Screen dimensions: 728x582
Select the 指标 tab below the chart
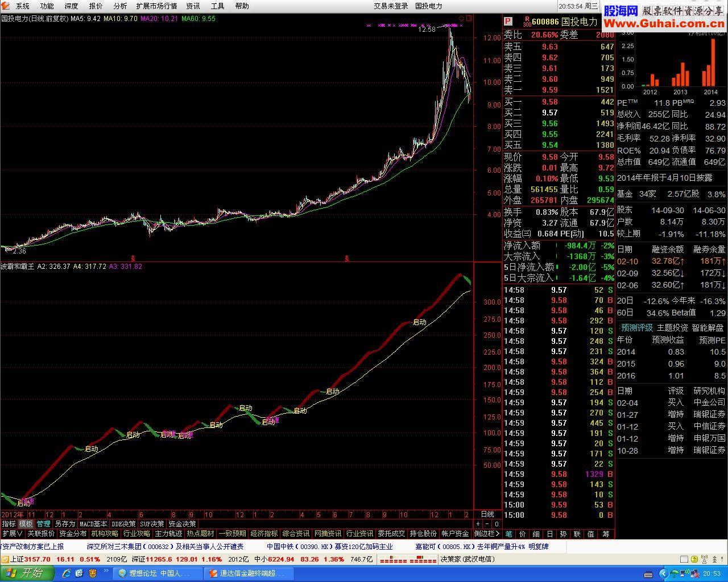(9, 524)
